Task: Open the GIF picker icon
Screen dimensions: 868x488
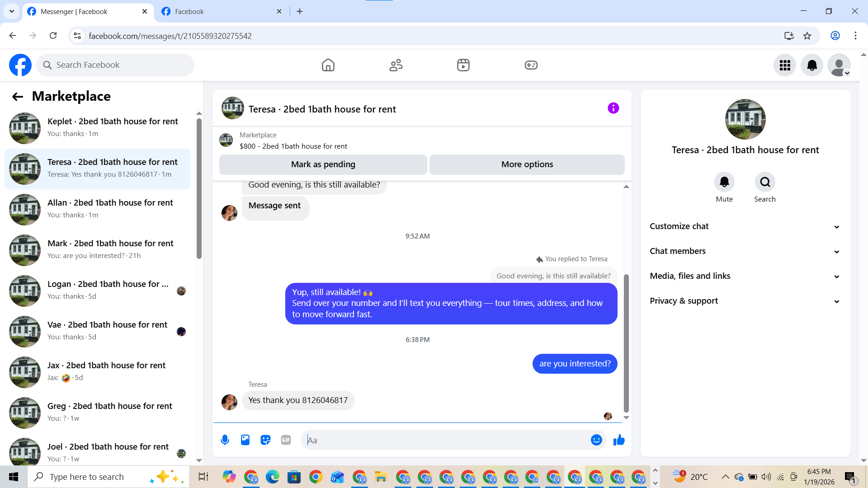Action: click(x=286, y=440)
